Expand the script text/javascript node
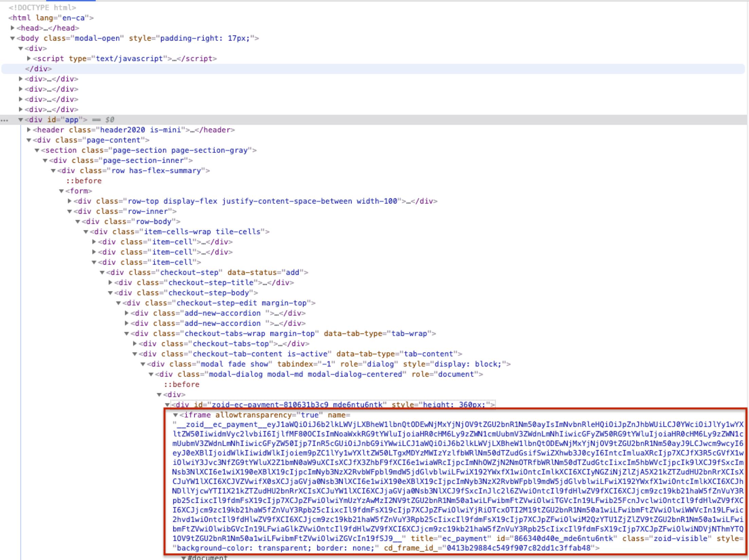749x560 pixels. tap(29, 58)
